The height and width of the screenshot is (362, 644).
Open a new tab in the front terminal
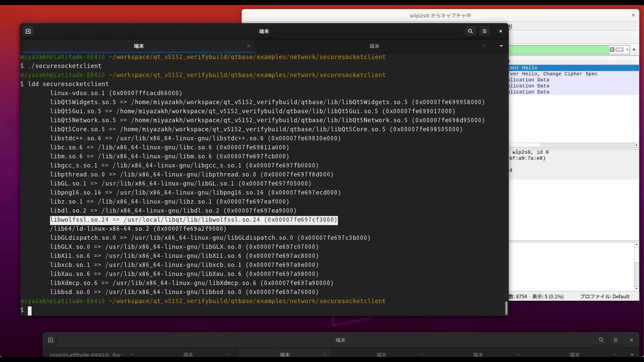pyautogui.click(x=28, y=31)
